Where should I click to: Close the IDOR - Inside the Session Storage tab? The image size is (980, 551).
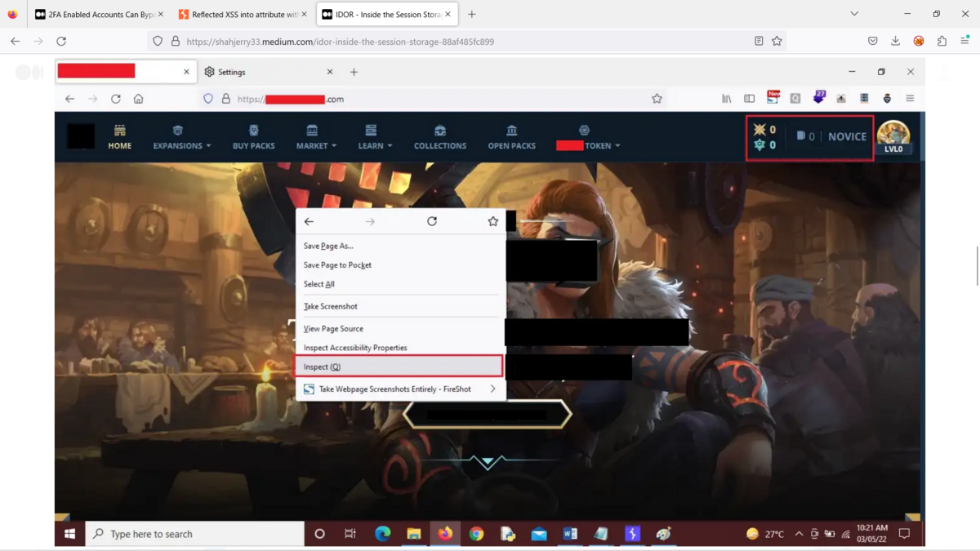point(448,15)
